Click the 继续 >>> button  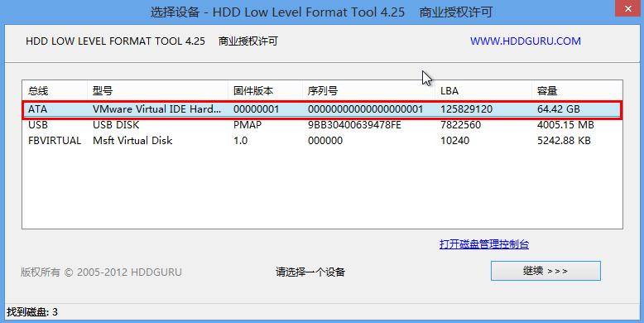point(545,271)
